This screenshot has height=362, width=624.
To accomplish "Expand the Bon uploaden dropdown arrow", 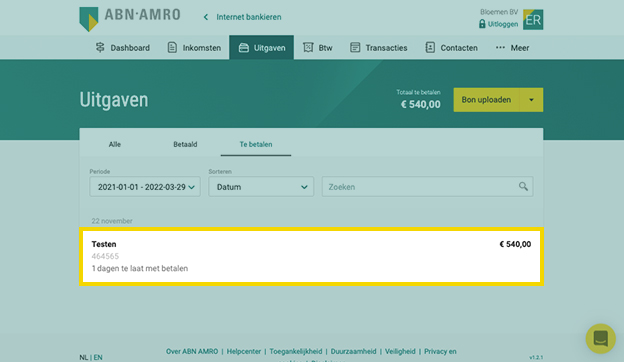I will coord(531,100).
